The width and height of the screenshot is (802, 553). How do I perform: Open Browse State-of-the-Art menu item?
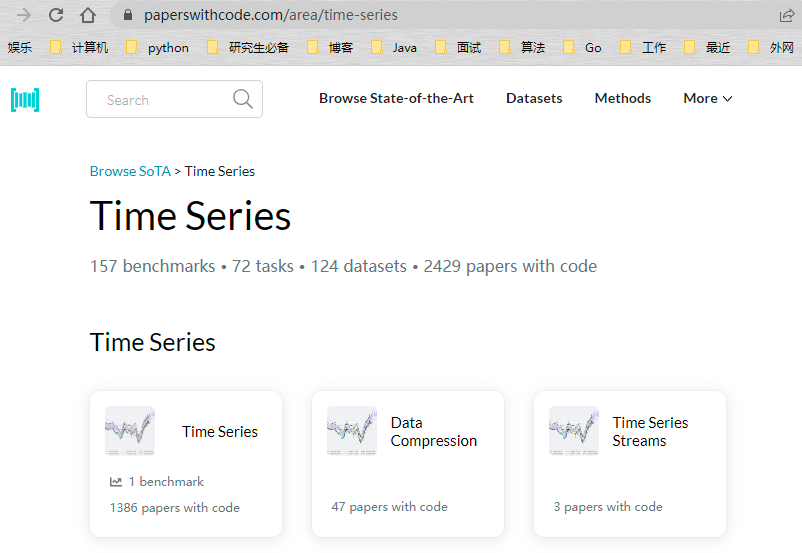pyautogui.click(x=396, y=98)
